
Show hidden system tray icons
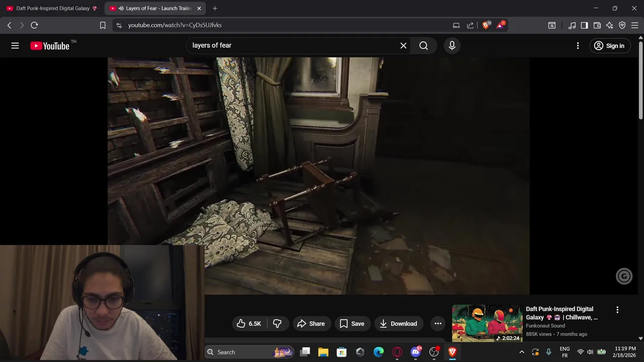(522, 352)
